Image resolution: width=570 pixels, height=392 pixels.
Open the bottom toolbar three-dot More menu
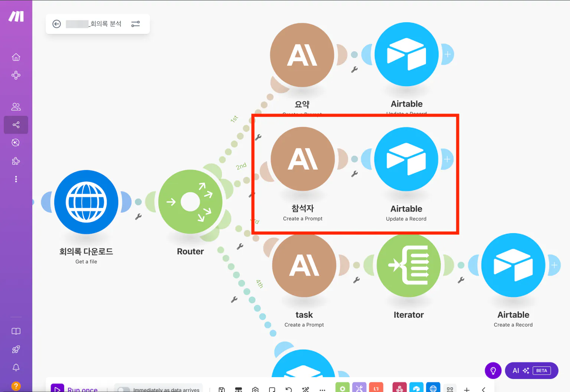322,390
